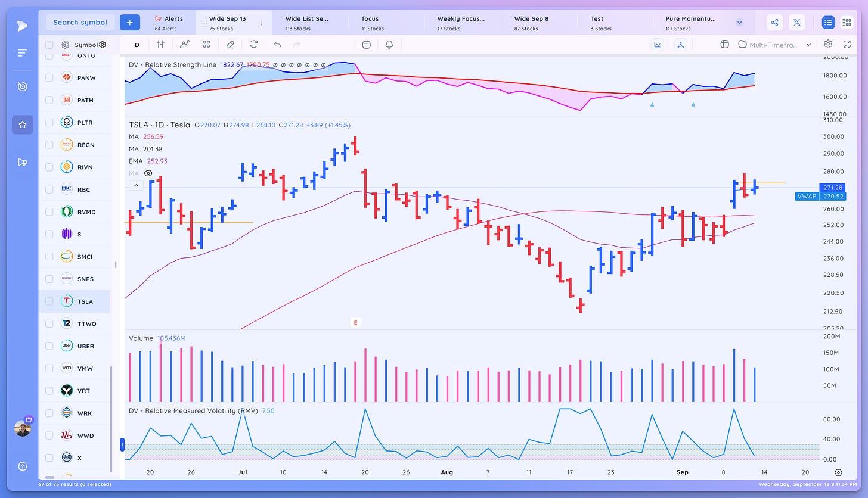The height and width of the screenshot is (498, 868).
Task: Open the radar scanner sidebar icon
Action: (x=22, y=87)
